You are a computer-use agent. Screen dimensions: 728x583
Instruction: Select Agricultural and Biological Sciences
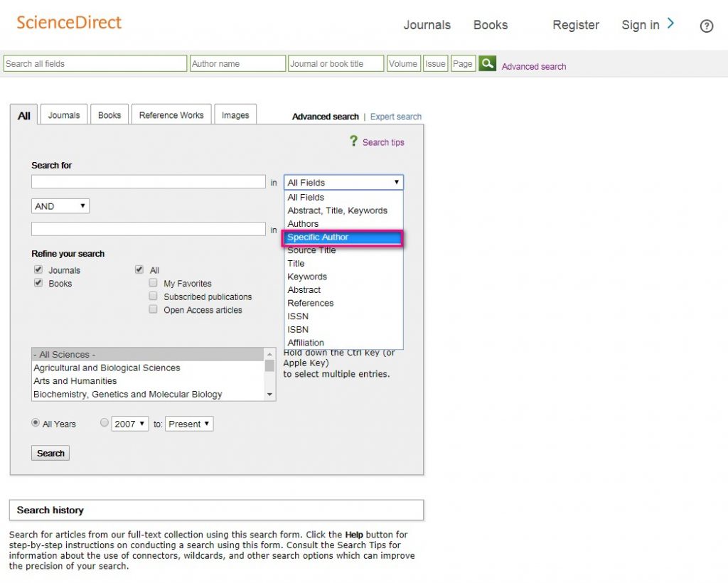[148, 368]
